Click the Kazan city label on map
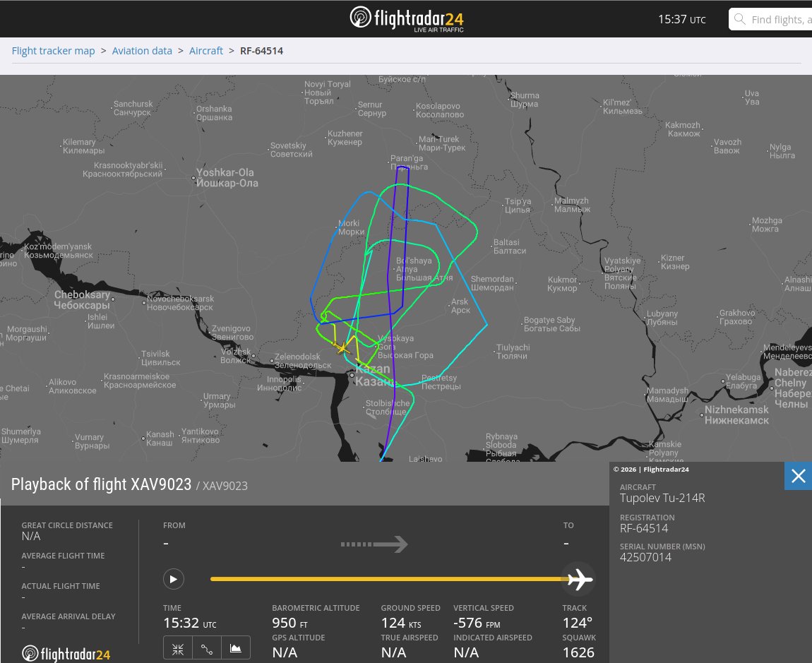 coord(373,376)
